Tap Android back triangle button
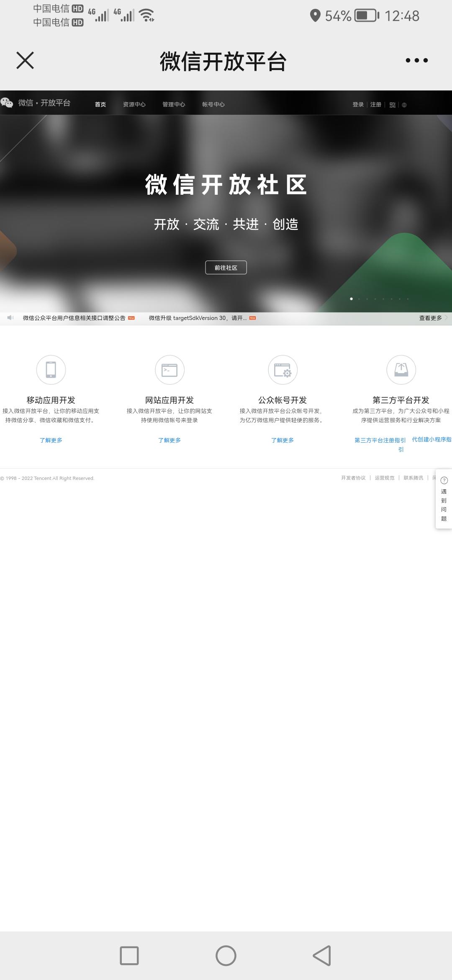452x980 pixels. (322, 956)
